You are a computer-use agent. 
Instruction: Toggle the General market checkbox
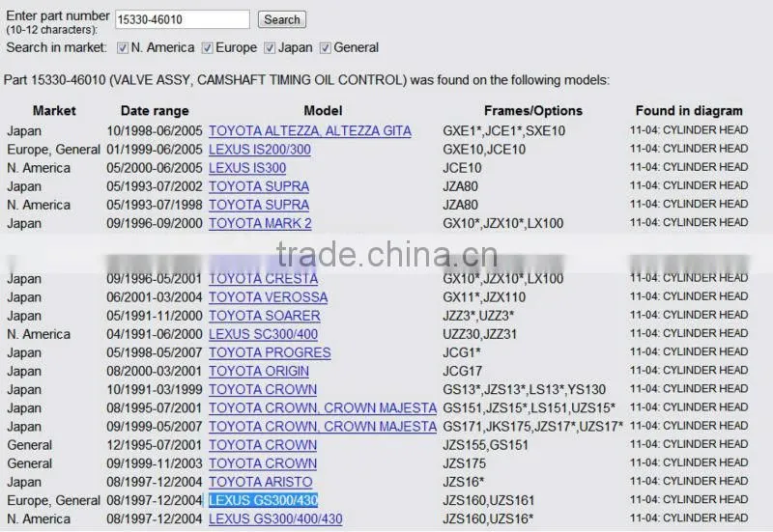326,47
